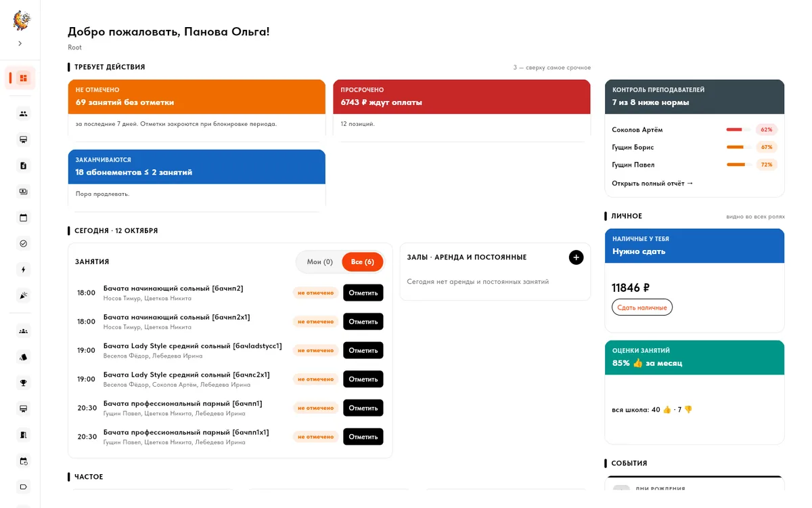Open the three-person group icon in sidebar
The width and height of the screenshot is (812, 508).
[23, 331]
